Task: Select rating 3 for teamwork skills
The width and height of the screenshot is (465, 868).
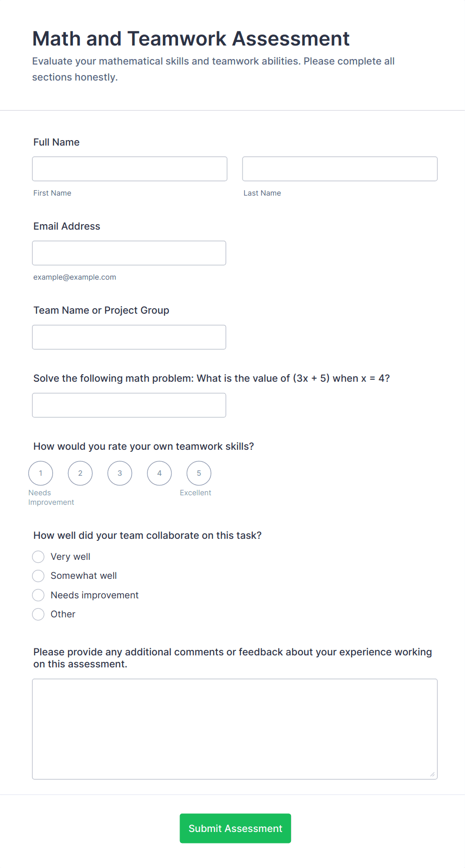Action: (119, 473)
